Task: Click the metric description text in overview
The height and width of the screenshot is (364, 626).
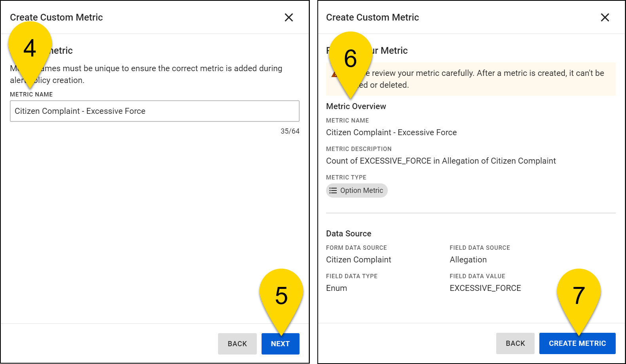Action: [x=441, y=161]
